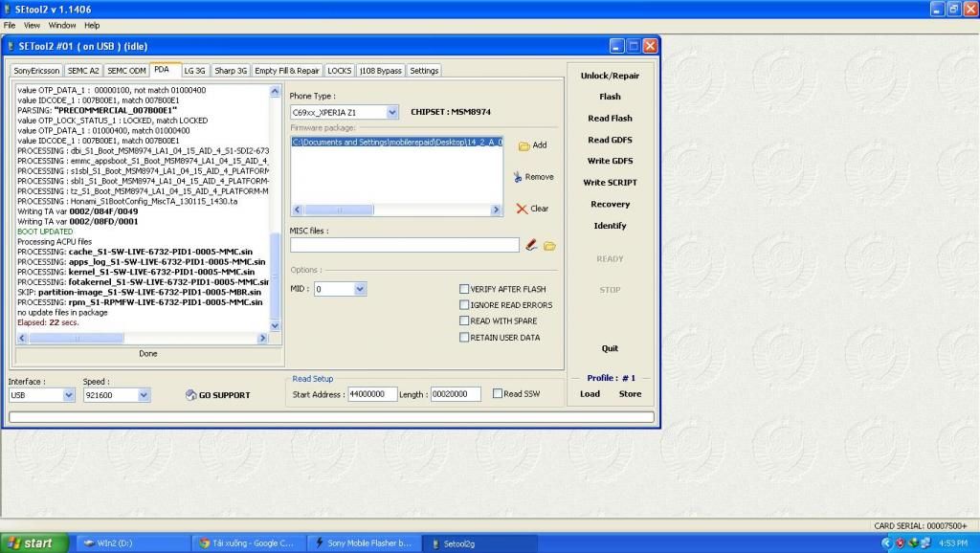Image resolution: width=980 pixels, height=553 pixels.
Task: Click the Add firmware folder icon
Action: point(523,146)
